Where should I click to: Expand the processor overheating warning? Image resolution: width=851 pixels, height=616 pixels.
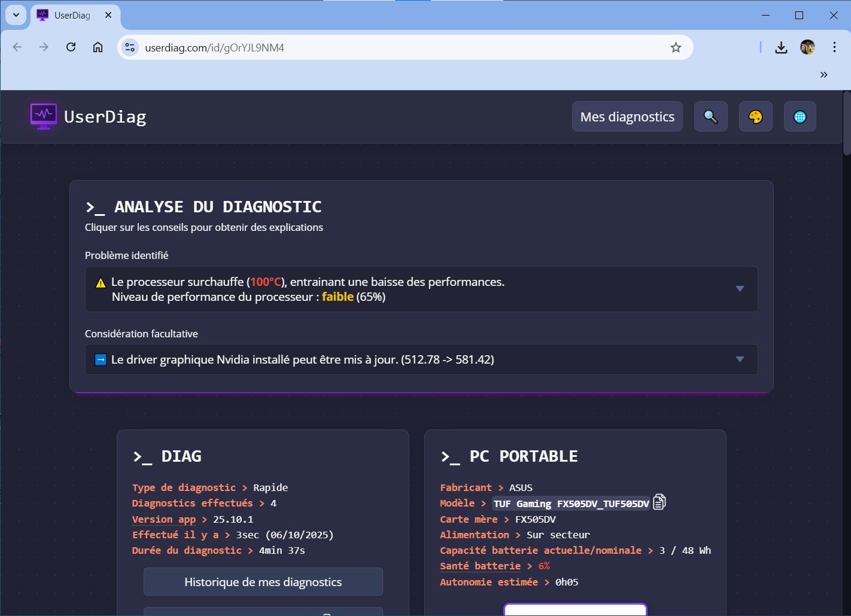[740, 289]
